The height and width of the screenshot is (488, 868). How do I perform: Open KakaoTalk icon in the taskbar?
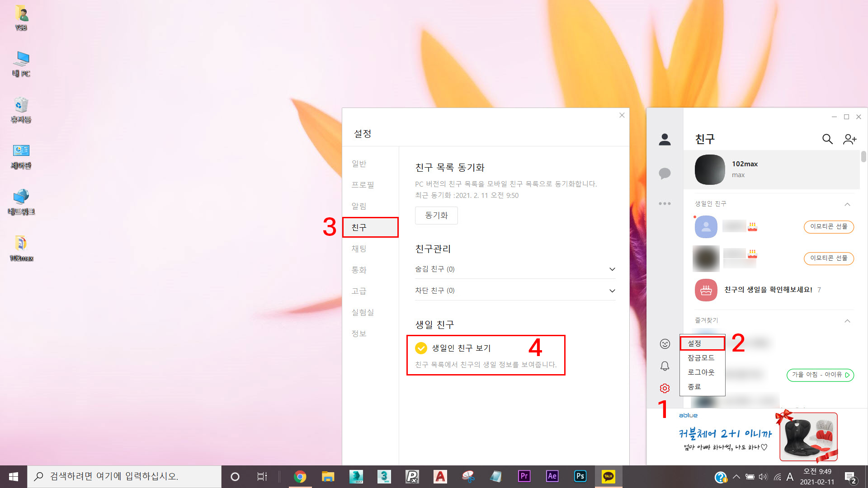(x=608, y=476)
